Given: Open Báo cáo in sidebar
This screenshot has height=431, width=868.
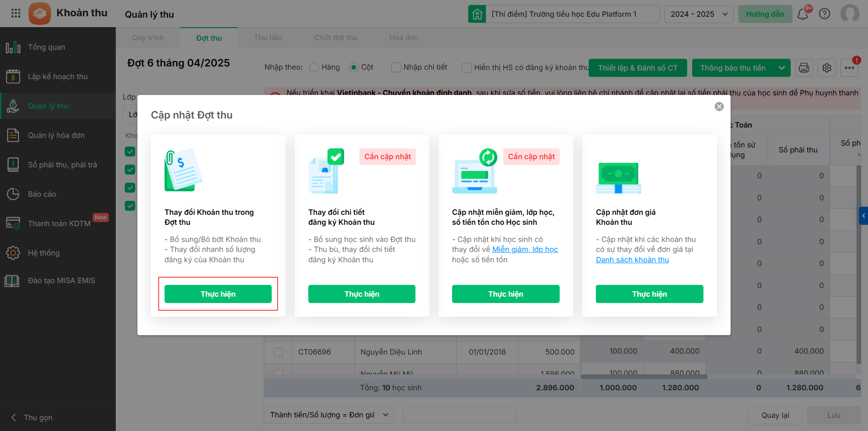Looking at the screenshot, I should tap(42, 194).
